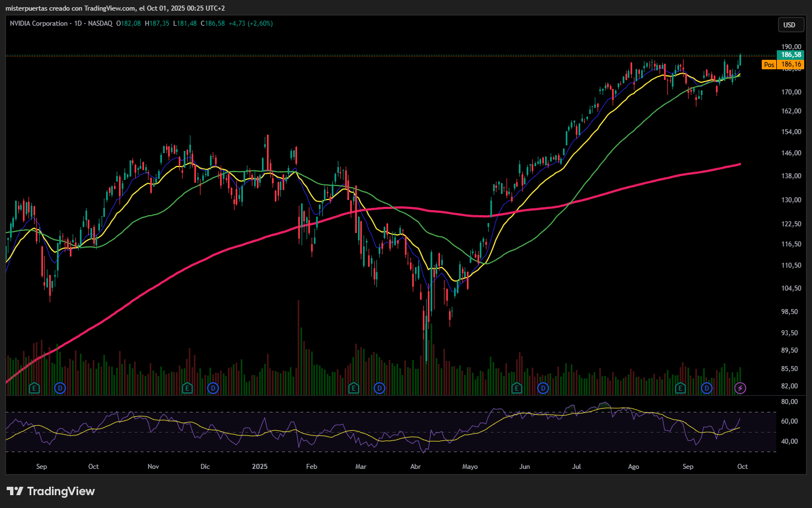Click the Ago label on time axis
Viewport: 812px width, 508px height.
633,467
